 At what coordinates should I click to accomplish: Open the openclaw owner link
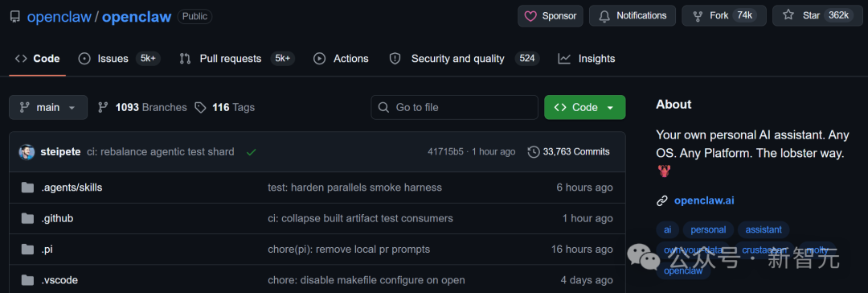(x=59, y=17)
